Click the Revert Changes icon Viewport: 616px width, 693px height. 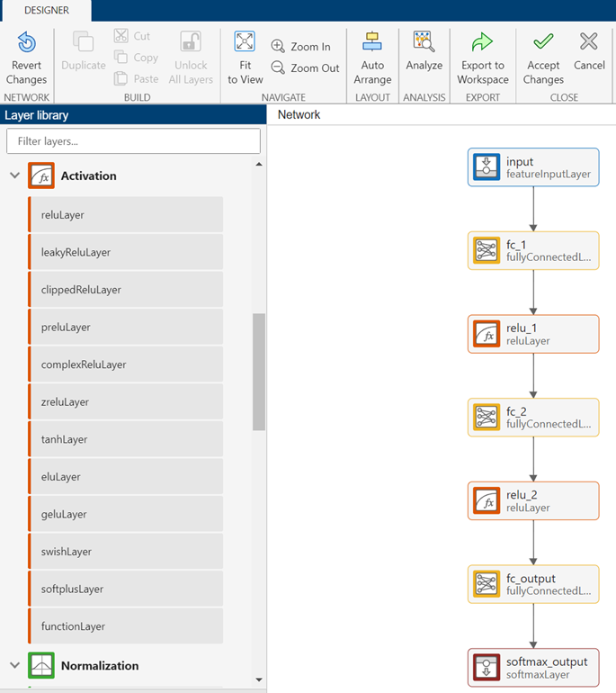[x=26, y=42]
